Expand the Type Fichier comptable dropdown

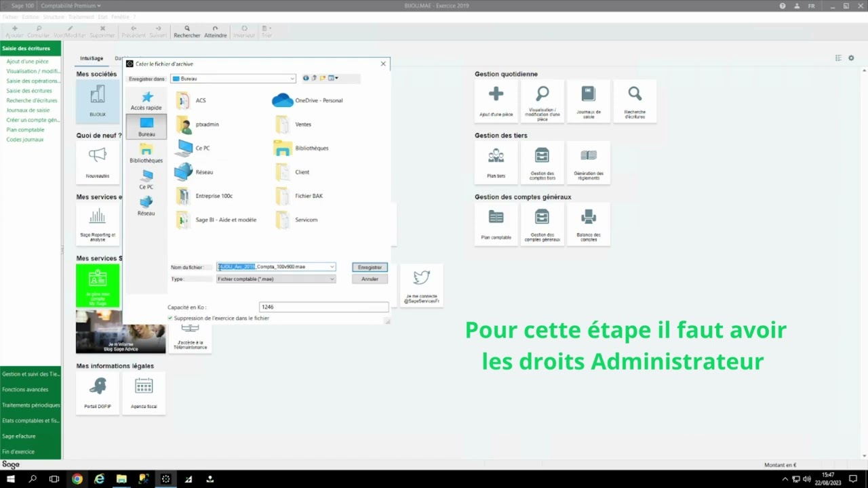(332, 279)
